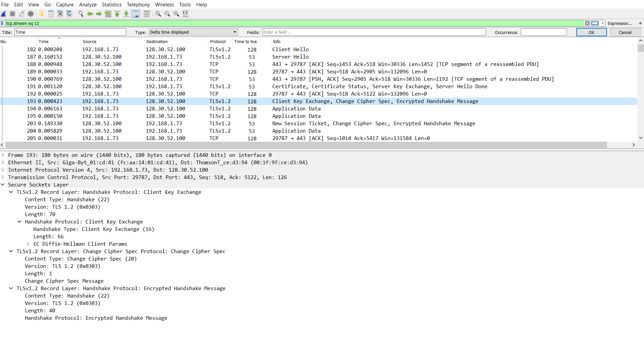
Task: Jump to the last packet
Action: pyautogui.click(x=126, y=14)
